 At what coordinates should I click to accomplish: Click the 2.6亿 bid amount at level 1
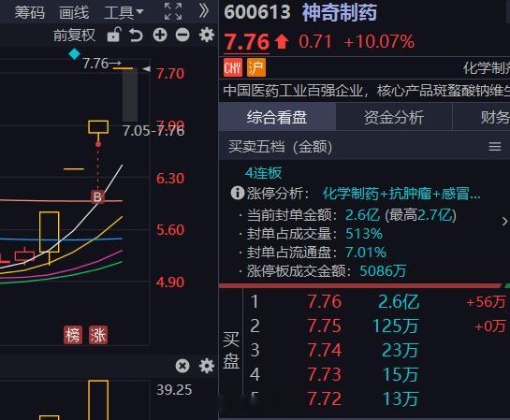click(x=399, y=302)
